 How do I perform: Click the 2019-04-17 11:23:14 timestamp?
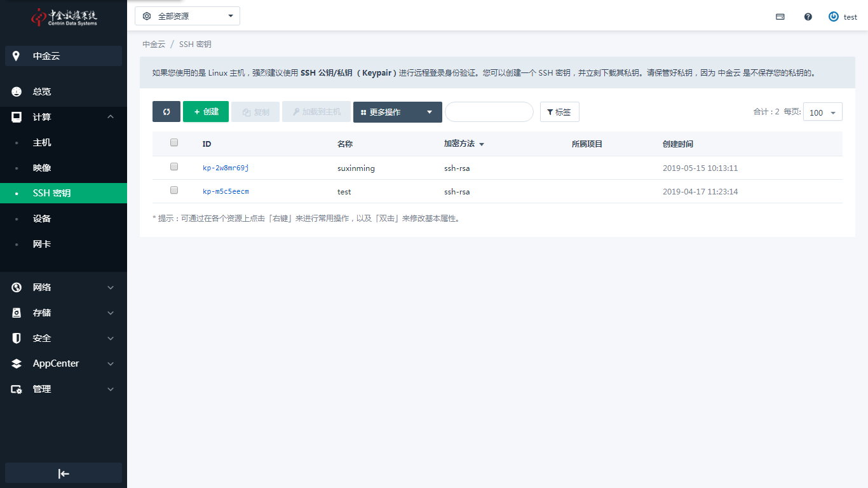tap(700, 192)
